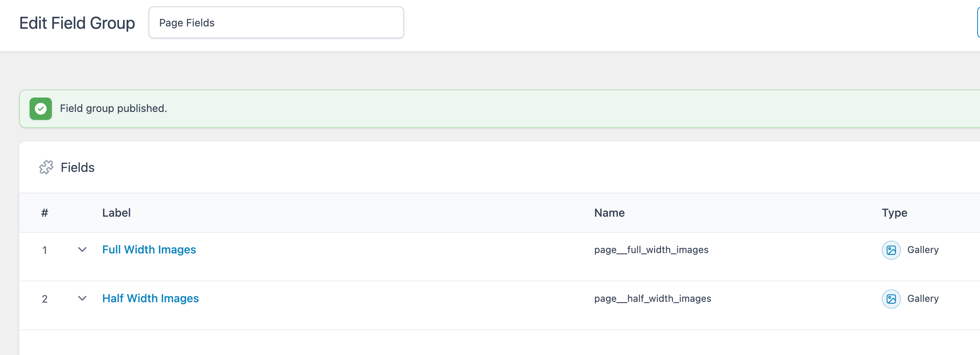The image size is (980, 355).
Task: Click row number 1 order handle
Action: (45, 250)
